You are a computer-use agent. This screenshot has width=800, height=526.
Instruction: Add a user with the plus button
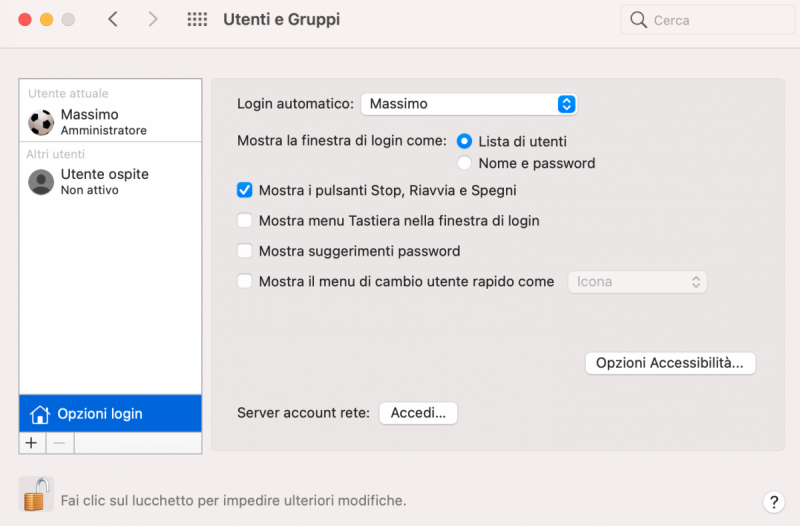point(31,442)
